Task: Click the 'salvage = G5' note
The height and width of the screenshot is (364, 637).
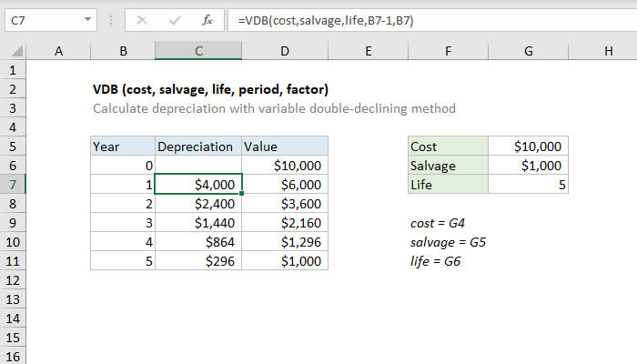Action: pyautogui.click(x=448, y=242)
